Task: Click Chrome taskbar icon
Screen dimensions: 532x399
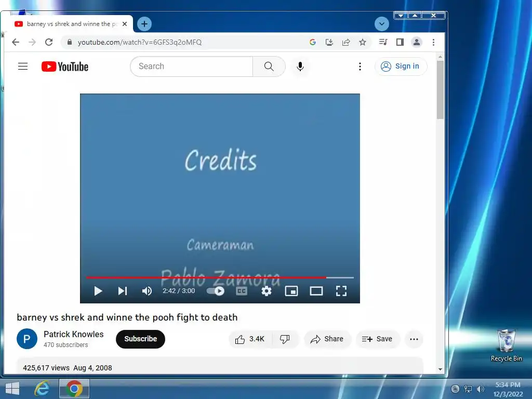Action: [74, 389]
